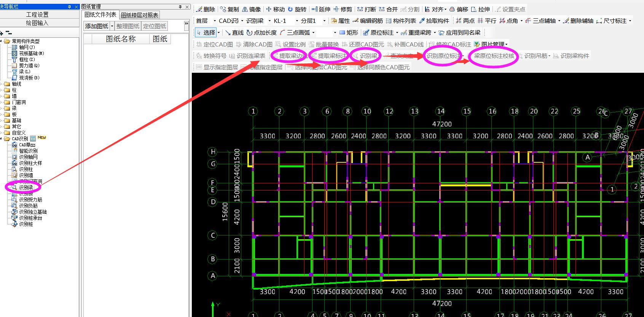Open 编辑钢筋 (edit rebar)
The image size is (644, 317).
point(368,21)
